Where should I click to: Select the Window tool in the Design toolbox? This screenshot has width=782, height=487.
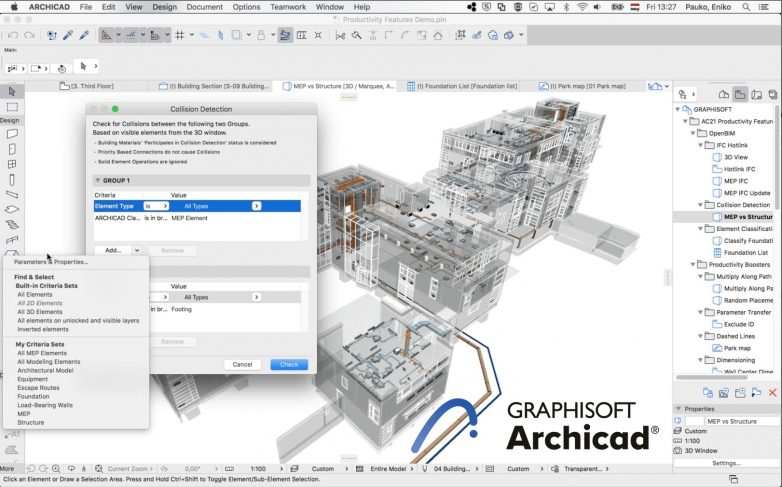pyautogui.click(x=12, y=164)
